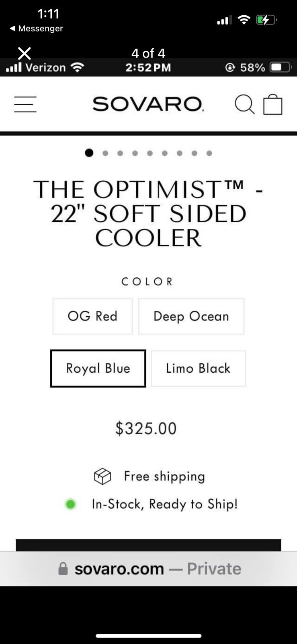The width and height of the screenshot is (297, 644).
Task: Select OG Red color option
Action: coord(92,316)
